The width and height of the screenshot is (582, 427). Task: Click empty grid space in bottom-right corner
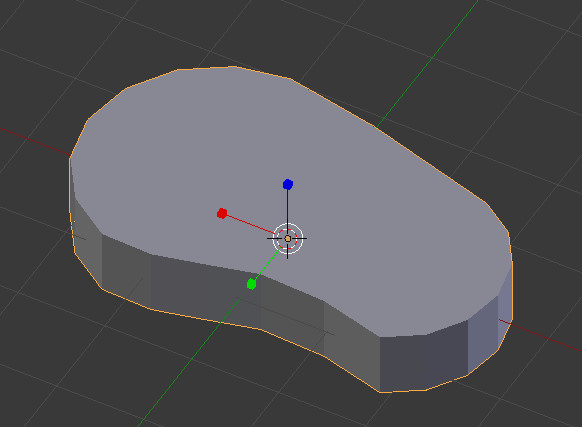(538, 394)
